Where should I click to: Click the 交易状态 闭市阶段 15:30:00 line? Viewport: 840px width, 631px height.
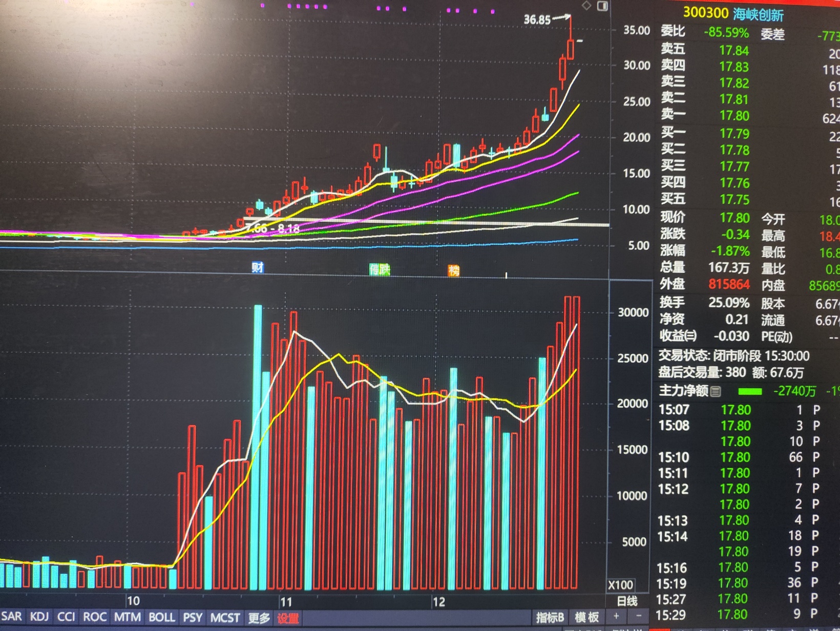[733, 356]
